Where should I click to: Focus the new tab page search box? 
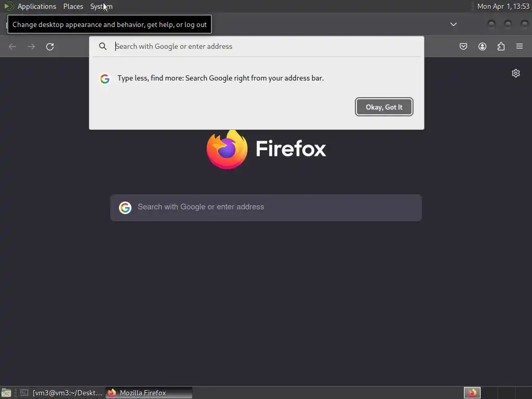coord(266,208)
